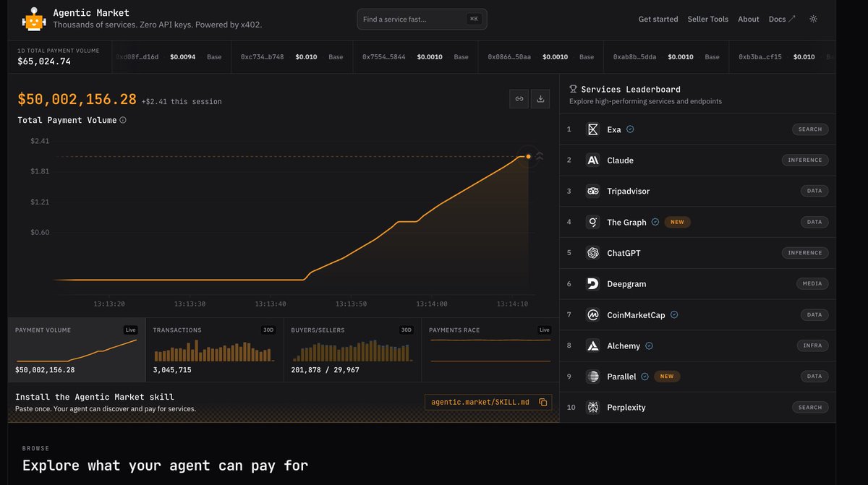Click the INFERENCE tag next to Claude
The image size is (868, 485).
click(x=805, y=160)
